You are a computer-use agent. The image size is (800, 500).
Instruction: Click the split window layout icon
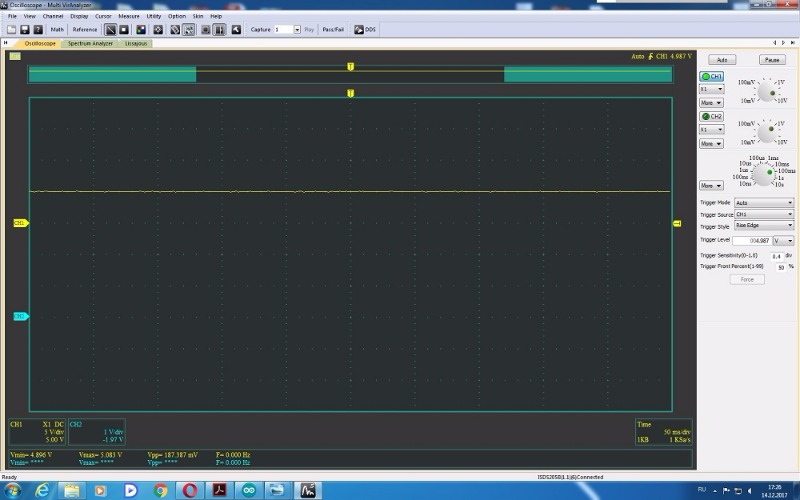pyautogui.click(x=219, y=30)
